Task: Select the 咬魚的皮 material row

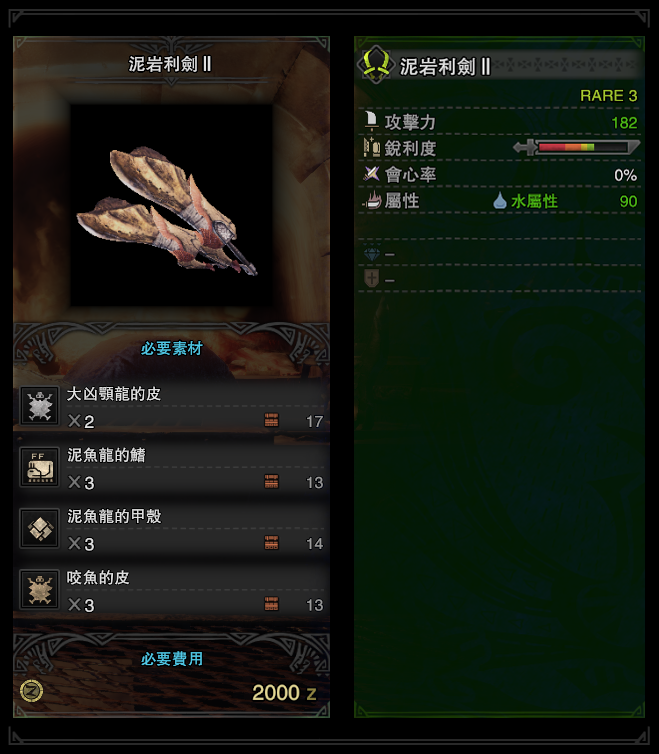Action: [171, 590]
